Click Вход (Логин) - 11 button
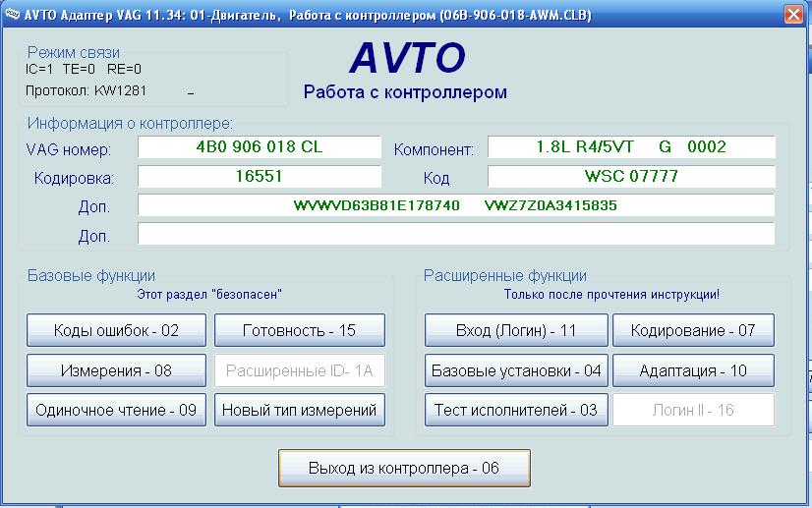The width and height of the screenshot is (812, 508). [516, 330]
